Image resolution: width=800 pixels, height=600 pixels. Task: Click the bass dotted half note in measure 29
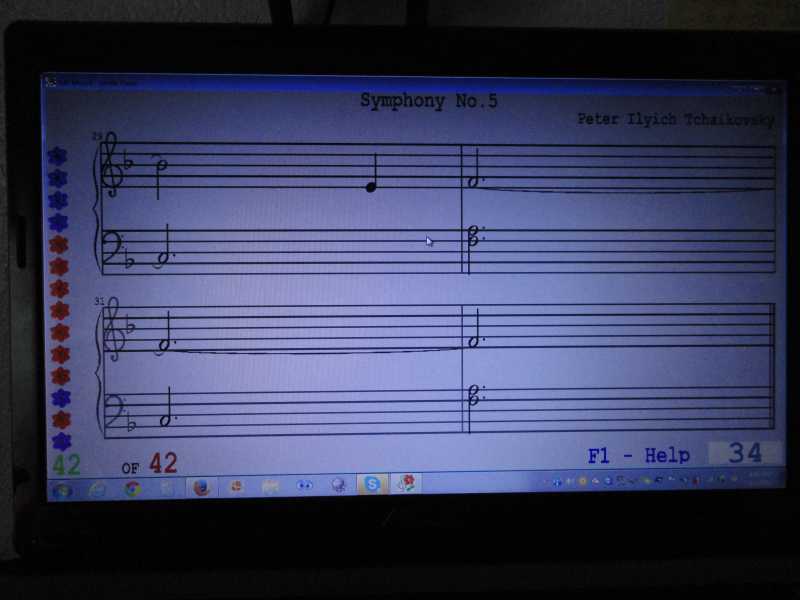tap(164, 245)
